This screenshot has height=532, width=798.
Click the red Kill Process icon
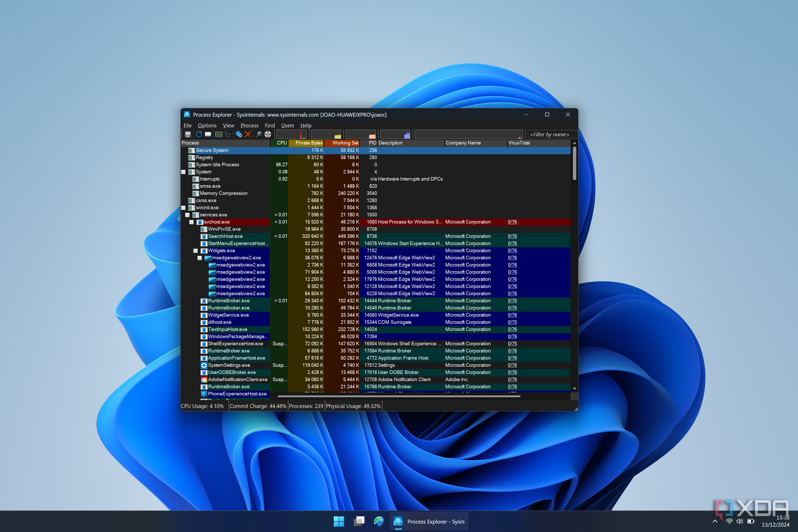tap(248, 134)
